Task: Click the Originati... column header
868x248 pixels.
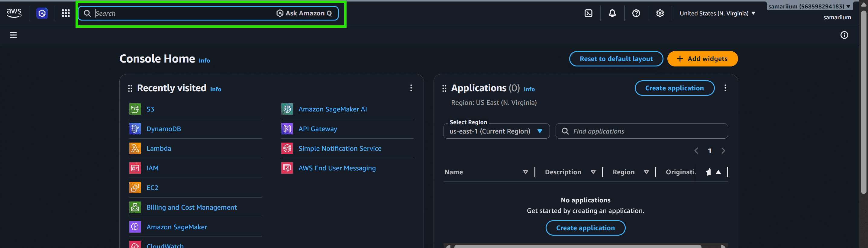Action: [x=681, y=172]
